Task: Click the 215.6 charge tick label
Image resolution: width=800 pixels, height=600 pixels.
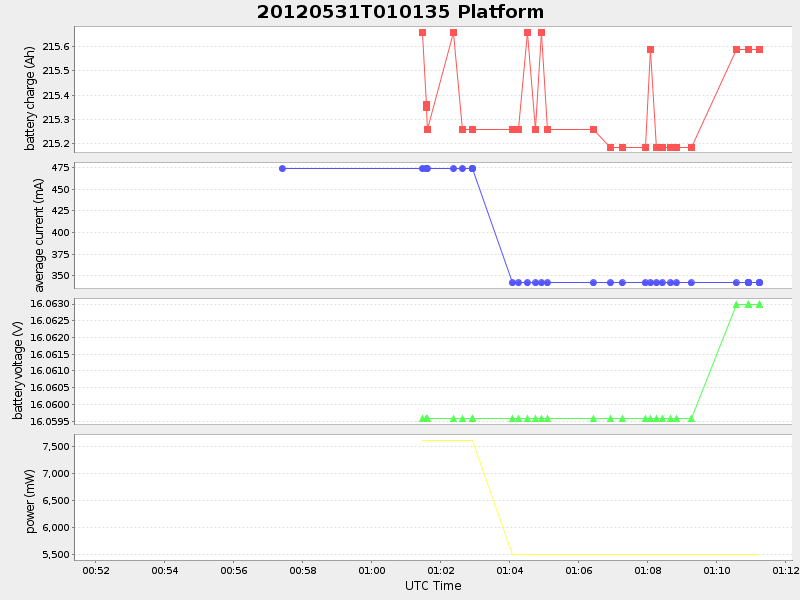Action: (x=56, y=44)
